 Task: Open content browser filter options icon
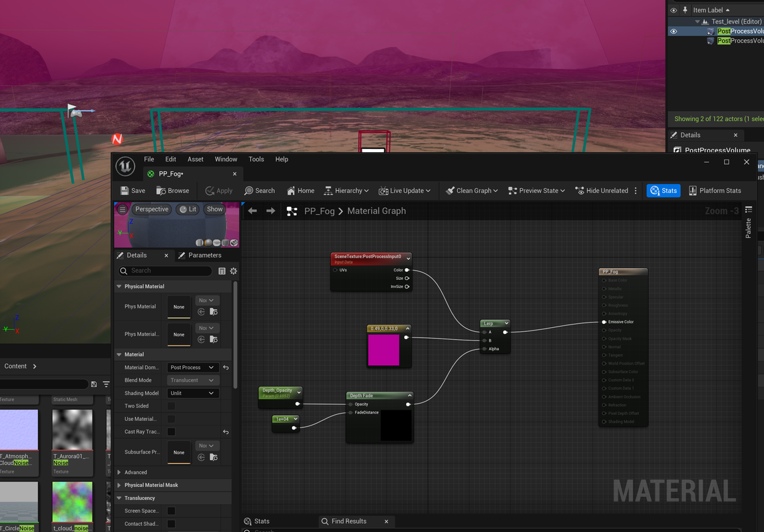106,384
